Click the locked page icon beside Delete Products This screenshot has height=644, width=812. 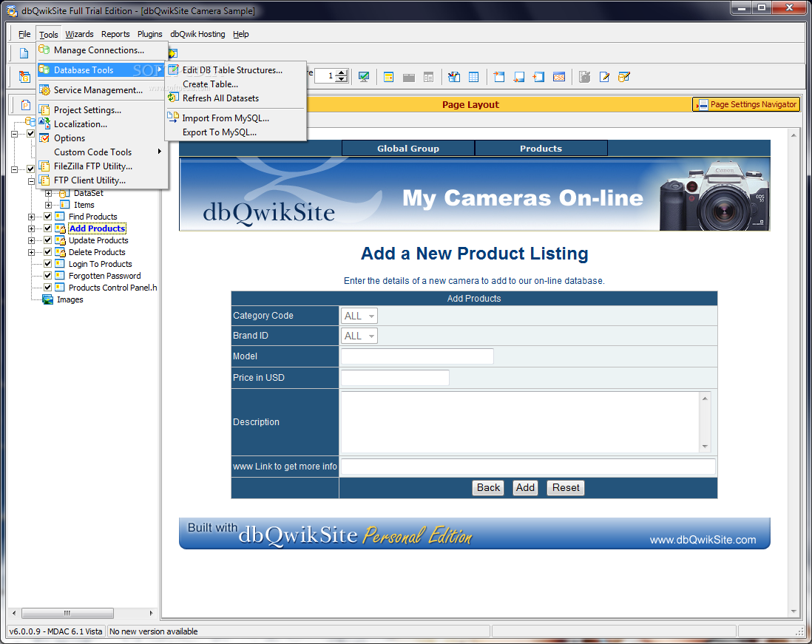[x=60, y=252]
